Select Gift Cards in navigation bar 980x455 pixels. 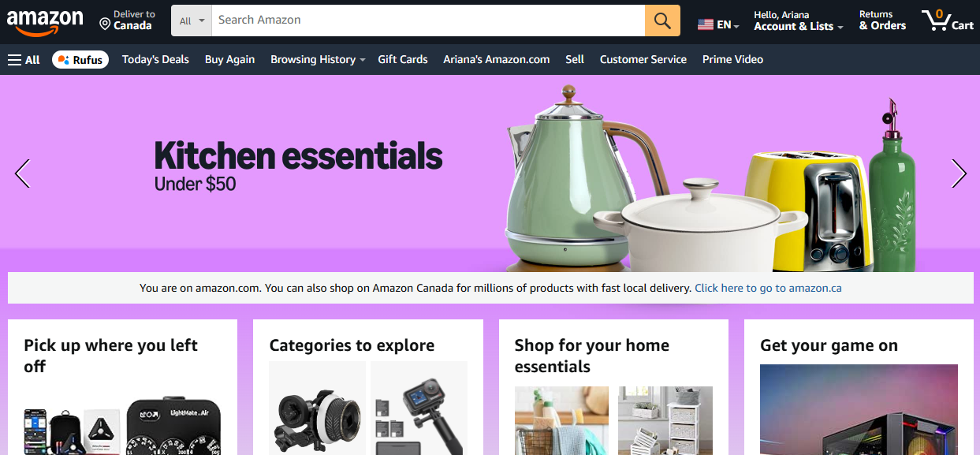[403, 59]
